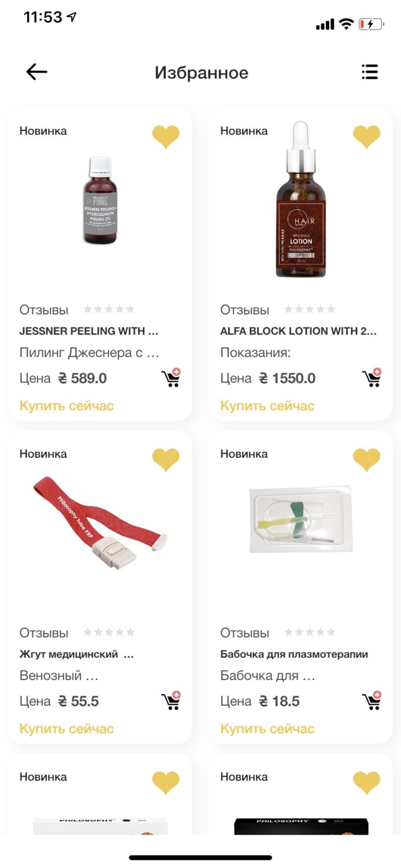Add Бабочка для плазмотерапии to cart
Screen dimensions: 401x868
[x=371, y=701]
